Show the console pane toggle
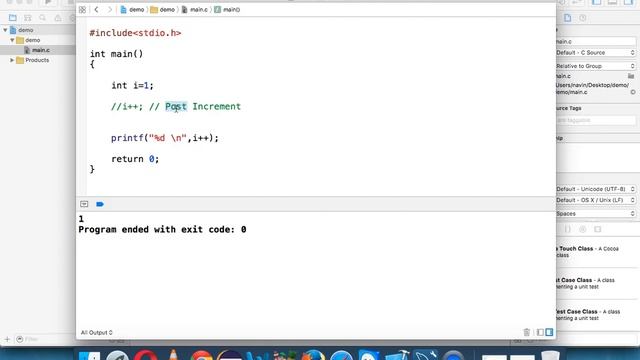The image size is (640, 360). click(x=549, y=332)
